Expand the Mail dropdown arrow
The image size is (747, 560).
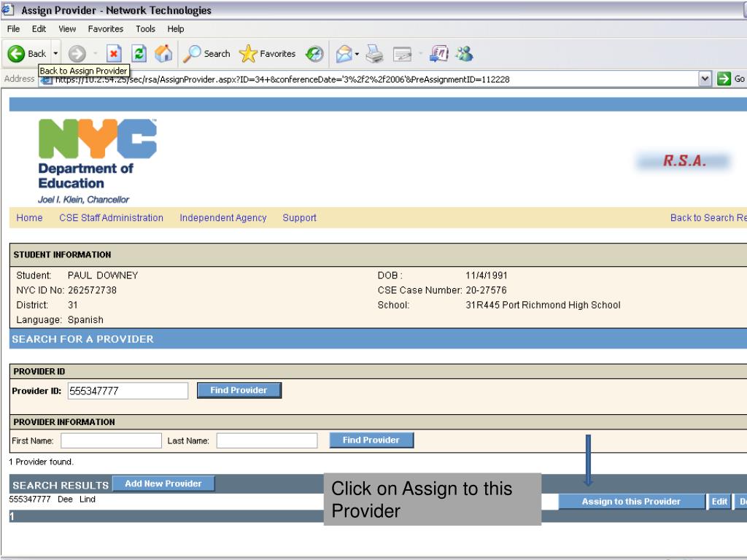(x=357, y=54)
